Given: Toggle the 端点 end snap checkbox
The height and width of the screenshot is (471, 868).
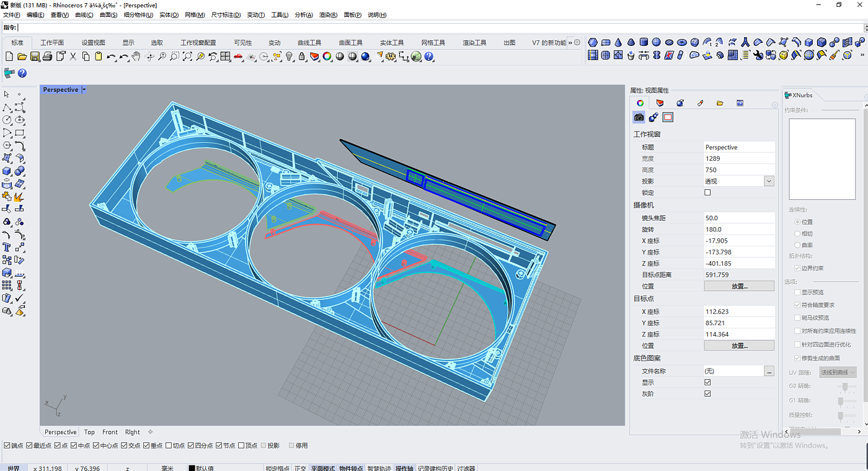Looking at the screenshot, I should 7,446.
